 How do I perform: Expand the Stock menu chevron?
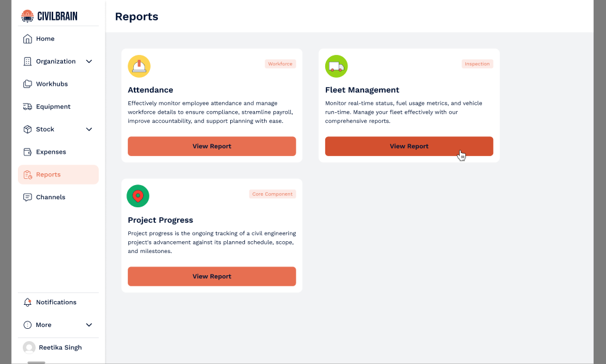(89, 129)
